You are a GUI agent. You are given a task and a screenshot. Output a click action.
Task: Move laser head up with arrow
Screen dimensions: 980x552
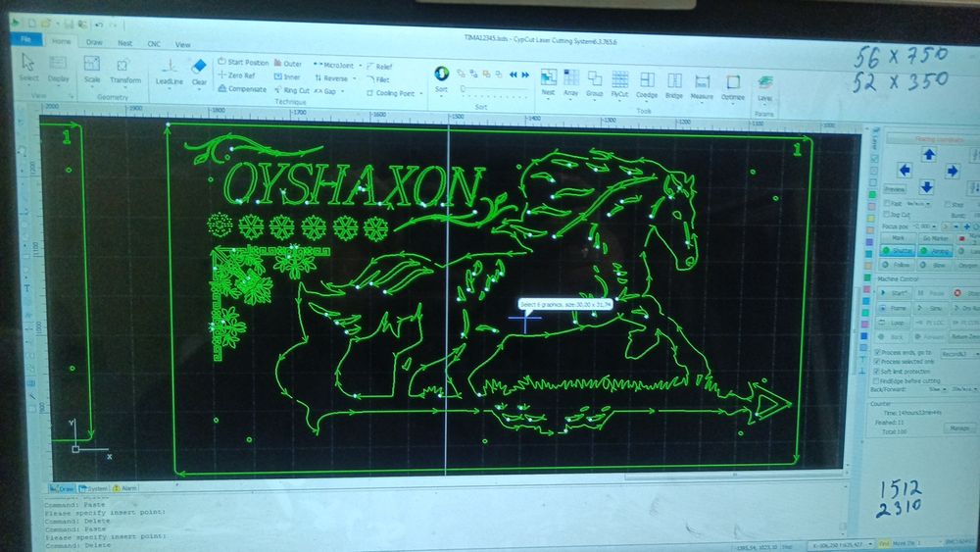point(929,154)
